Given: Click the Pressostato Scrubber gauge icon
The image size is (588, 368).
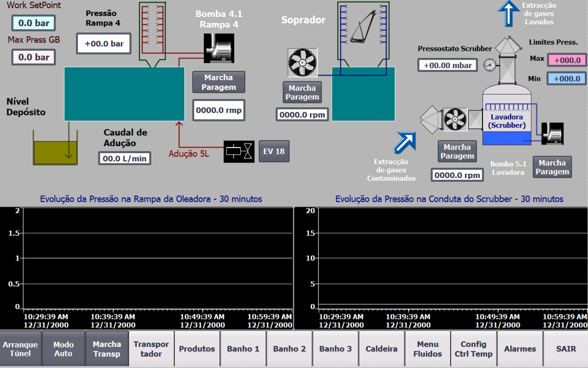Looking at the screenshot, I should 490,65.
